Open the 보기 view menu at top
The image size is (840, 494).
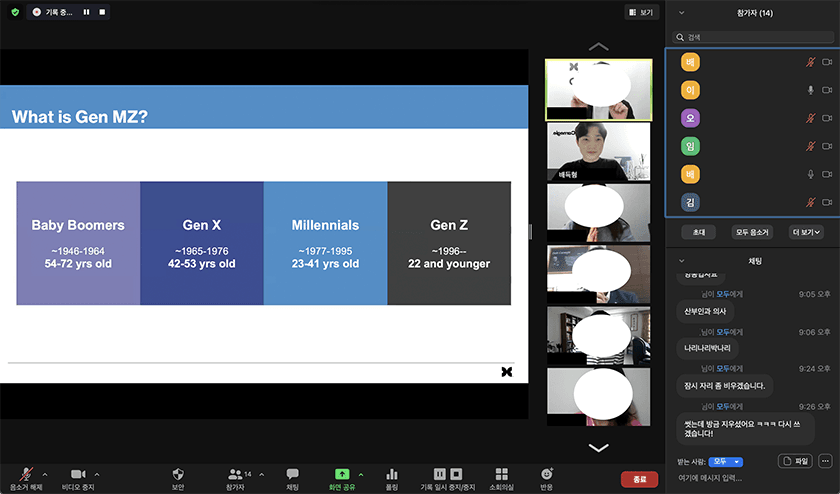pos(640,12)
